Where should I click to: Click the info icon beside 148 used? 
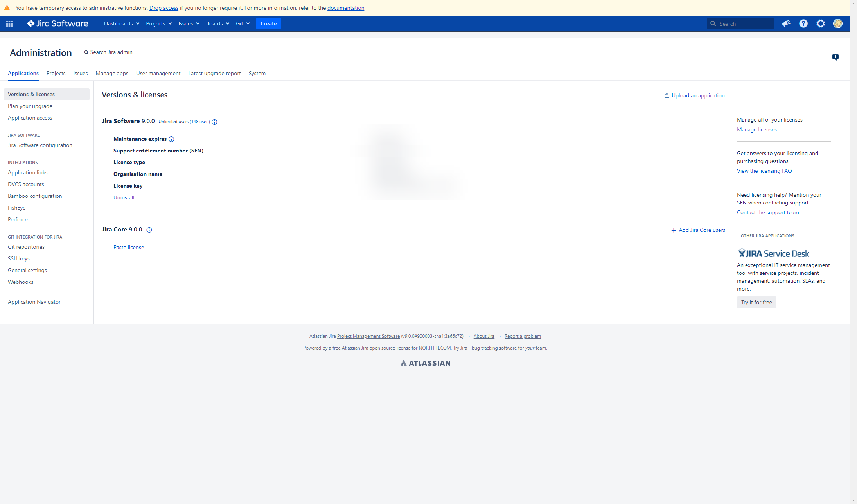point(214,122)
